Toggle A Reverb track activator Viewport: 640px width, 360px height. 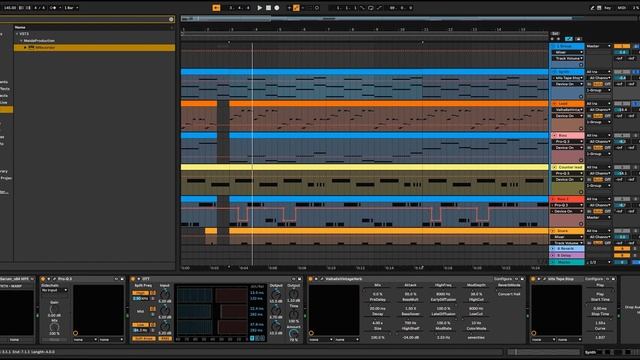click(x=622, y=249)
